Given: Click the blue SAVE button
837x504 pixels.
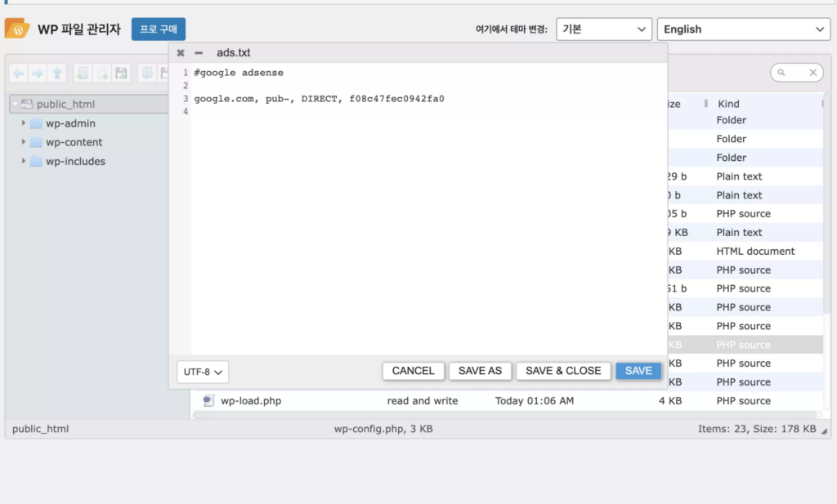Looking at the screenshot, I should pyautogui.click(x=638, y=371).
